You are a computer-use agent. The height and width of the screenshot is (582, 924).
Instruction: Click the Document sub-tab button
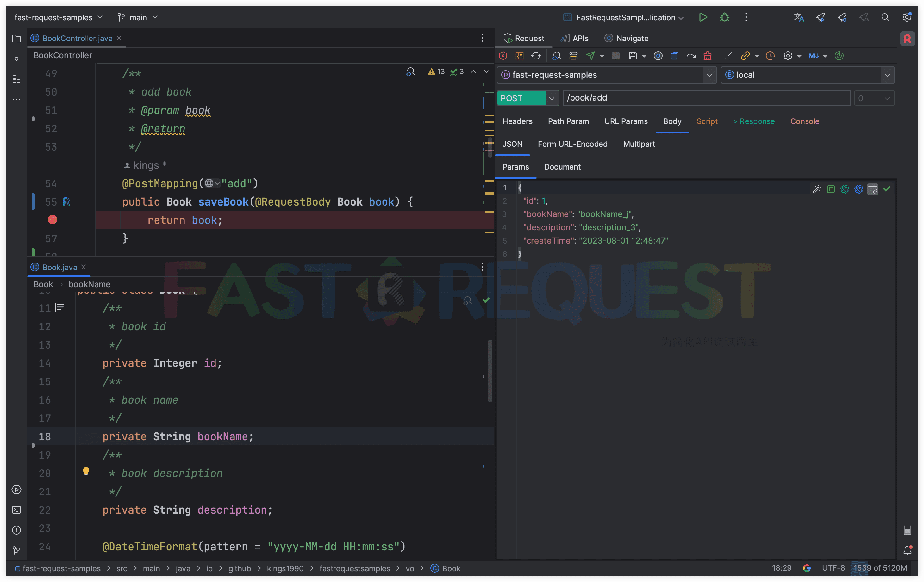(562, 167)
